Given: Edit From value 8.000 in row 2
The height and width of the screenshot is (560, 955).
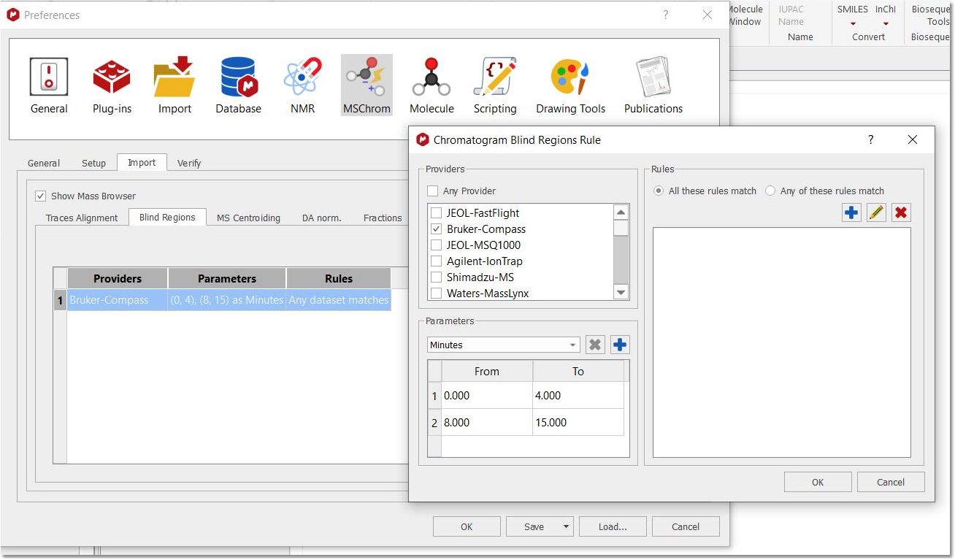Looking at the screenshot, I should coord(487,422).
